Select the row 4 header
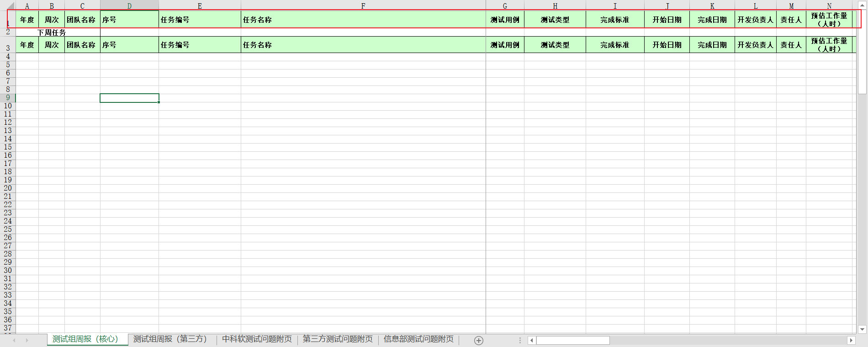 [x=8, y=57]
